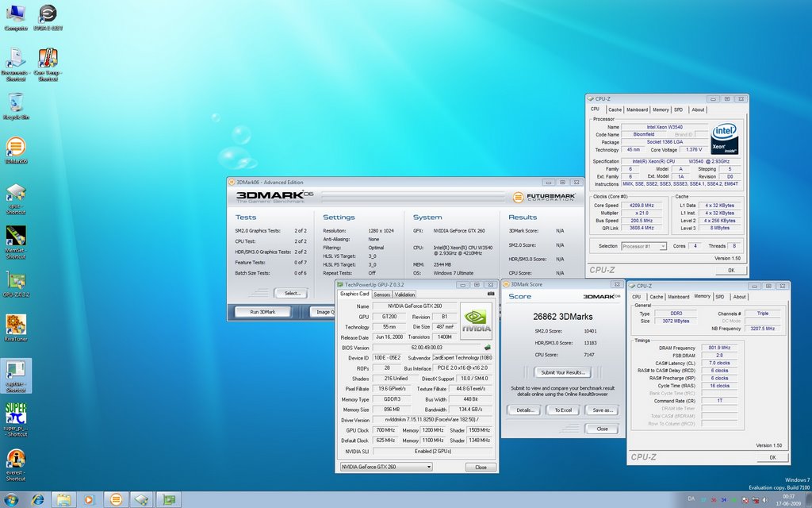Click the BIOS save chip icon in GPU-Z
The width and height of the screenshot is (812, 508).
(488, 348)
